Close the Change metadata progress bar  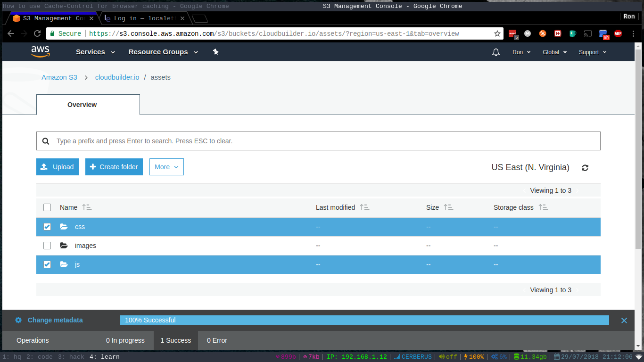click(x=624, y=321)
